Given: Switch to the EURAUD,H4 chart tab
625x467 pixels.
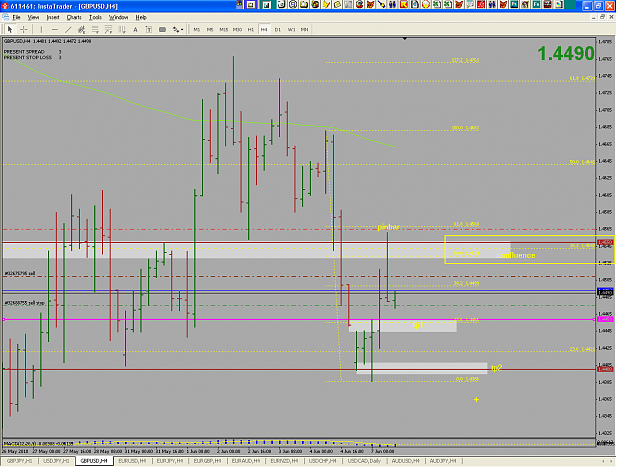Looking at the screenshot, I should [x=246, y=461].
